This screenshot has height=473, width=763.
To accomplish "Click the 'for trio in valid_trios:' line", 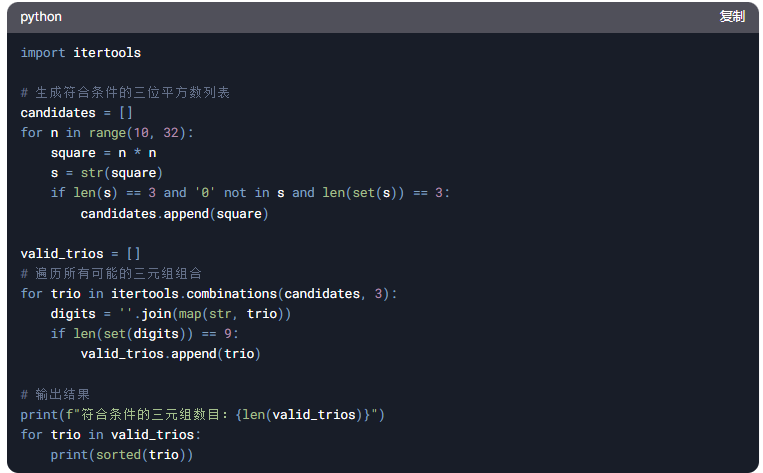I will 110,435.
